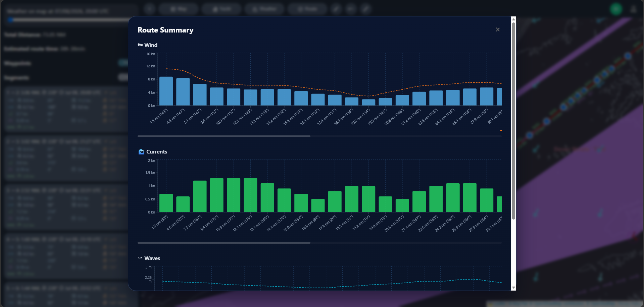Click the '9.4 nm (152°)' wind axis label
Viewport: 644px width, 307px height.
(x=209, y=116)
